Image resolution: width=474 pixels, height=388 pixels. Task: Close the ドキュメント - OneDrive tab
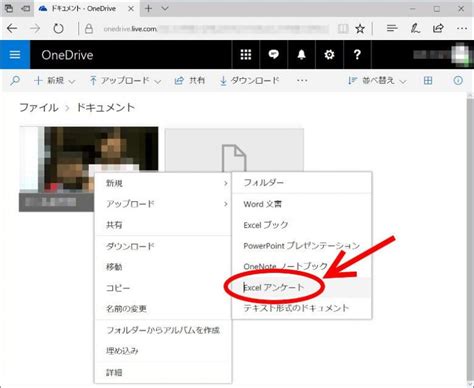(131, 9)
